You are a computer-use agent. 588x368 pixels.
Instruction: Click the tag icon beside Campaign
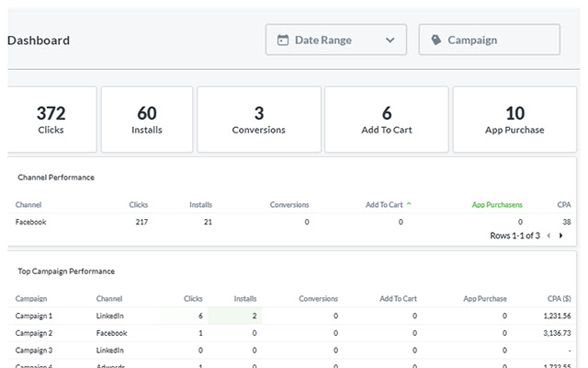click(x=435, y=40)
